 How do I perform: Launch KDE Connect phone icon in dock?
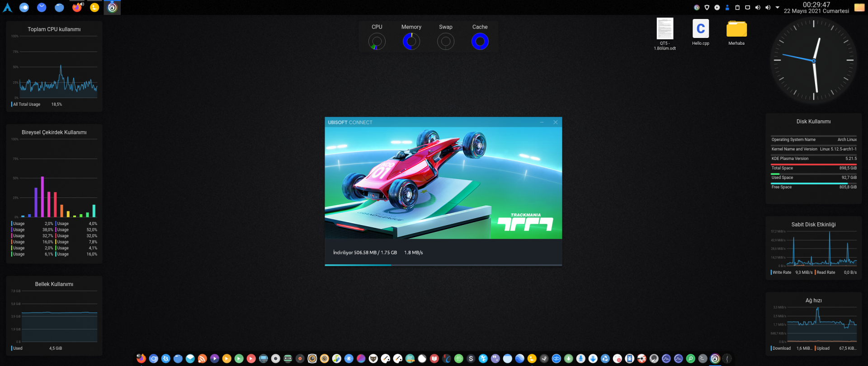pyautogui.click(x=630, y=359)
